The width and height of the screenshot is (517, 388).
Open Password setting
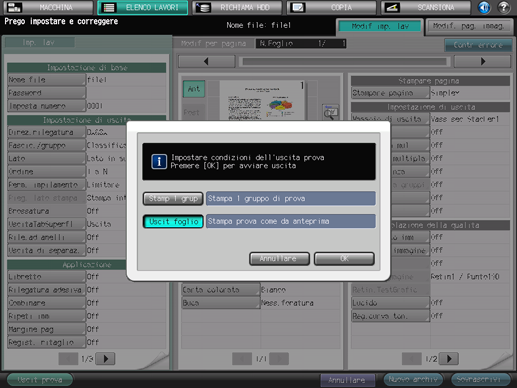(x=46, y=93)
